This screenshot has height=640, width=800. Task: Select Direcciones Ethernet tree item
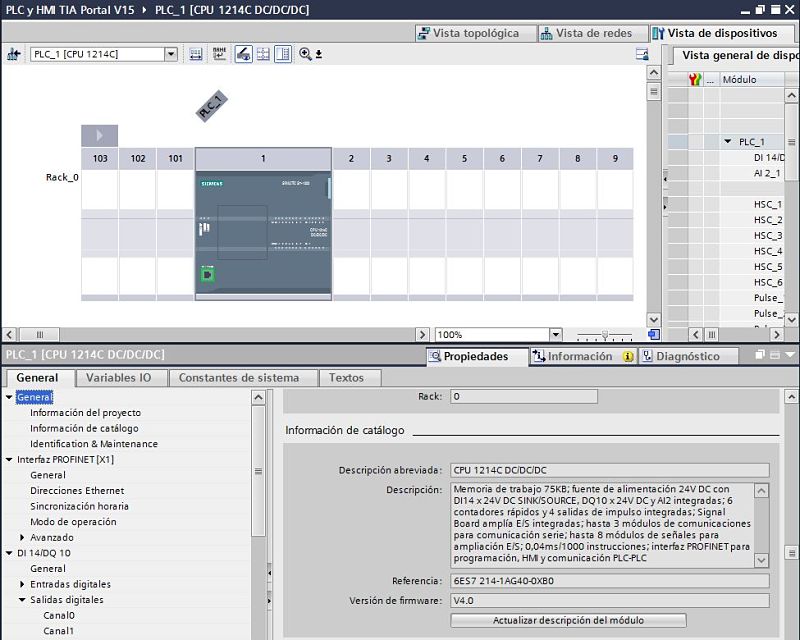tap(77, 490)
